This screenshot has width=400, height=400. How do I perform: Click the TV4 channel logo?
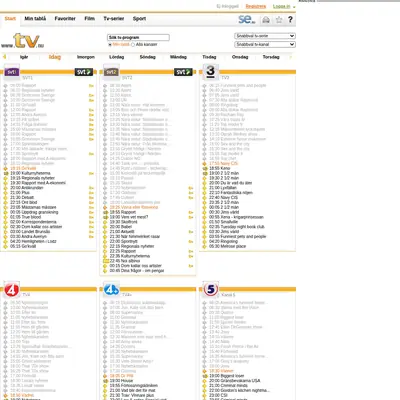(12, 290)
